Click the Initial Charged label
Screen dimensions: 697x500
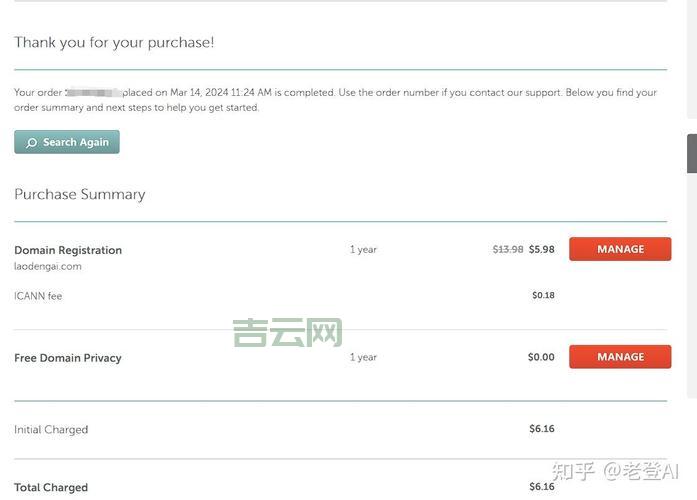click(x=51, y=430)
